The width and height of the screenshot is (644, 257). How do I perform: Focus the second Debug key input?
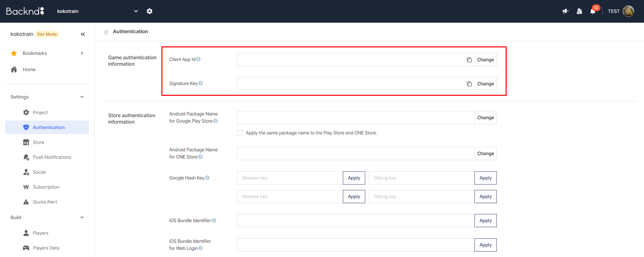(422, 197)
